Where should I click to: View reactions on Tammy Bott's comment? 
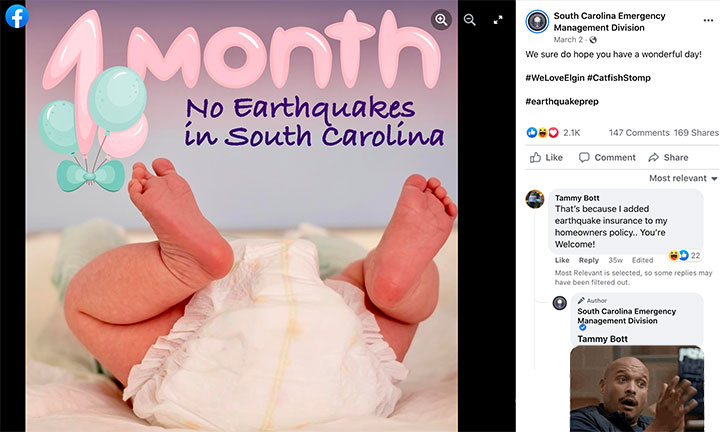tap(685, 256)
